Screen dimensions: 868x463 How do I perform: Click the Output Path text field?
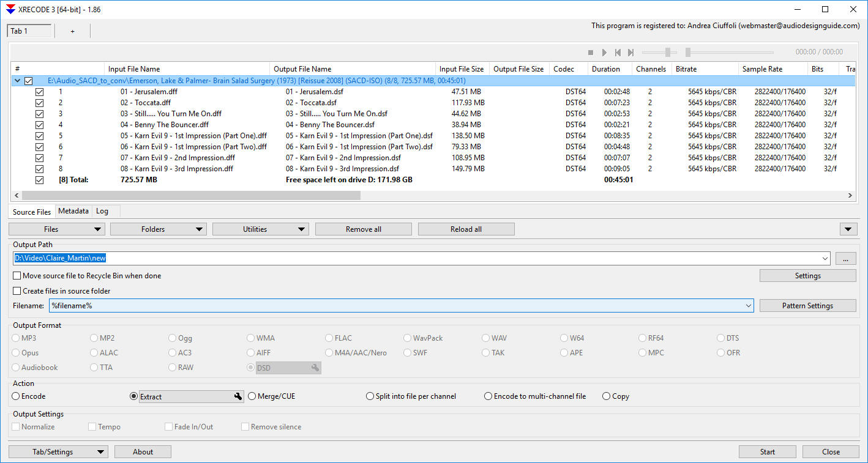coord(416,259)
